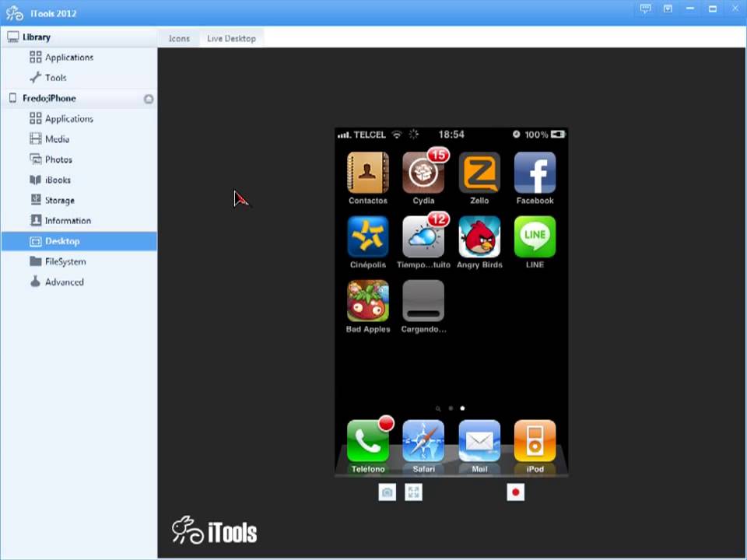Click the eject icon next to Fredo;iPhone
The image size is (747, 560).
tap(149, 99)
